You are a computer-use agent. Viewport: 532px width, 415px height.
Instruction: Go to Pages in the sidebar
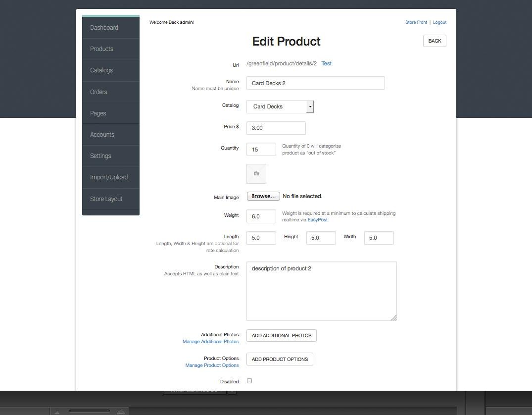point(97,113)
